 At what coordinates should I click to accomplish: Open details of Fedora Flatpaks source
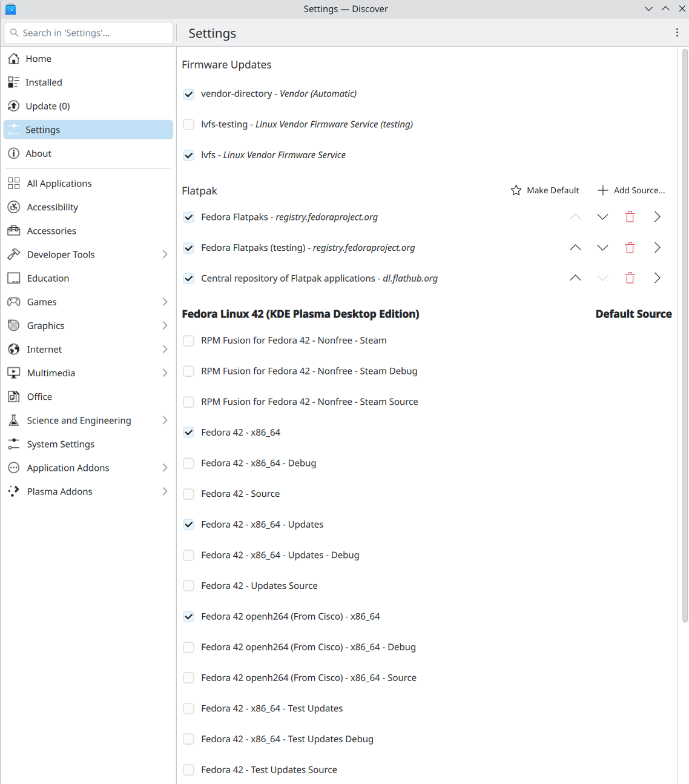(x=657, y=217)
